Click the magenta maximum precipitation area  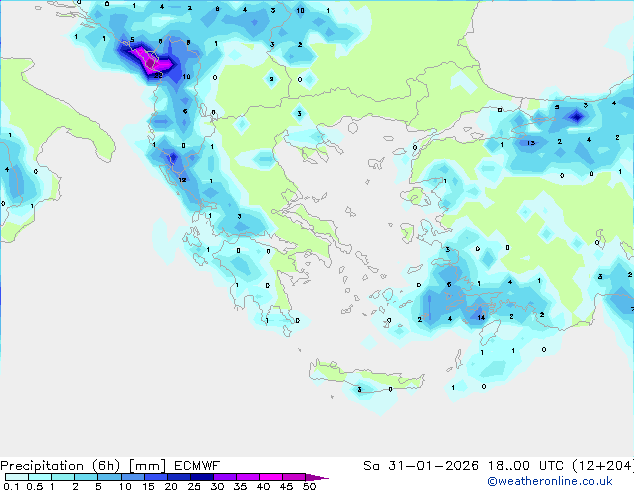coord(152,63)
